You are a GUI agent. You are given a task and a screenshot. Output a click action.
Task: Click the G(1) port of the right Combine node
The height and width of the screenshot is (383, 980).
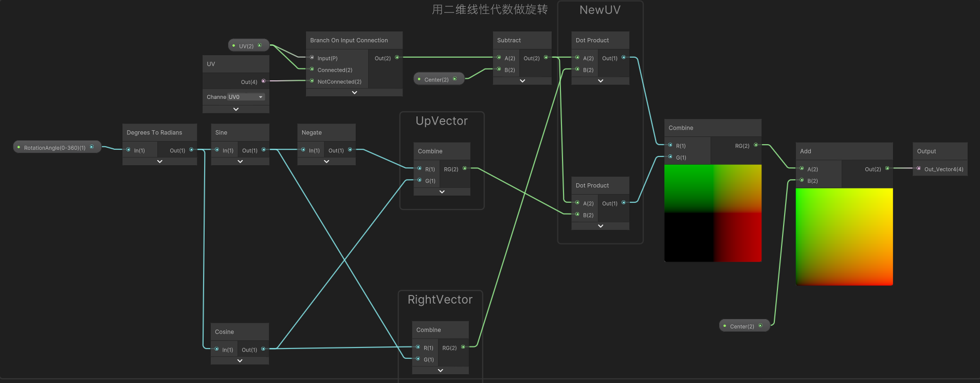pos(670,157)
